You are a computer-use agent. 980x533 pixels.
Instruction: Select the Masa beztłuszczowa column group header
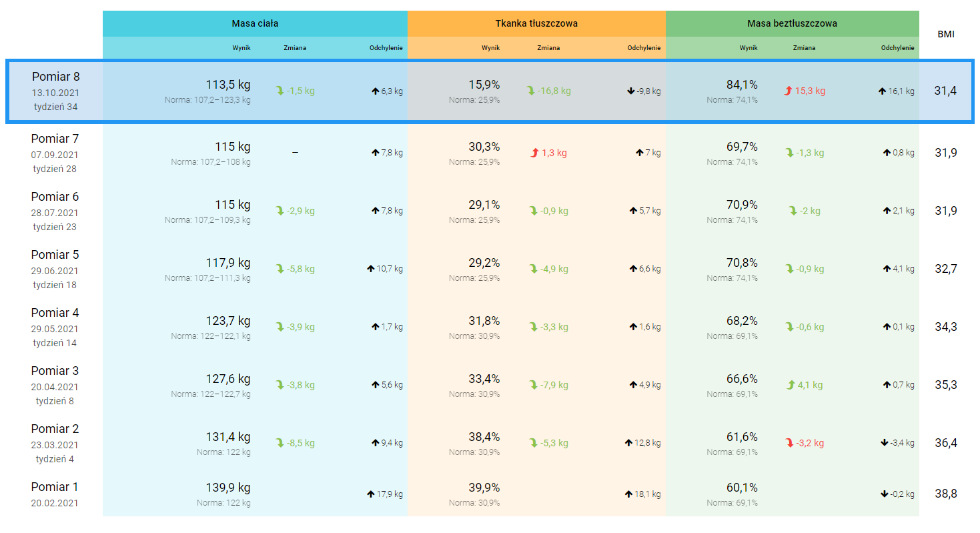(x=792, y=23)
